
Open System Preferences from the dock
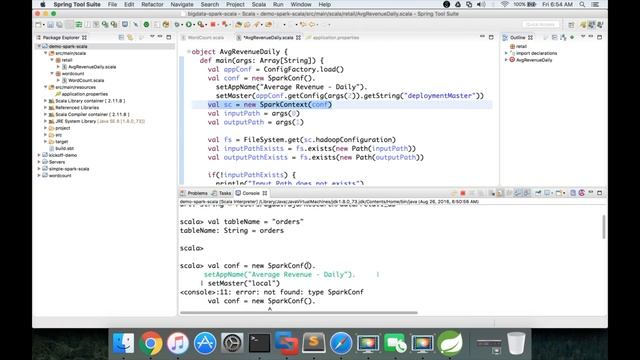(x=232, y=343)
